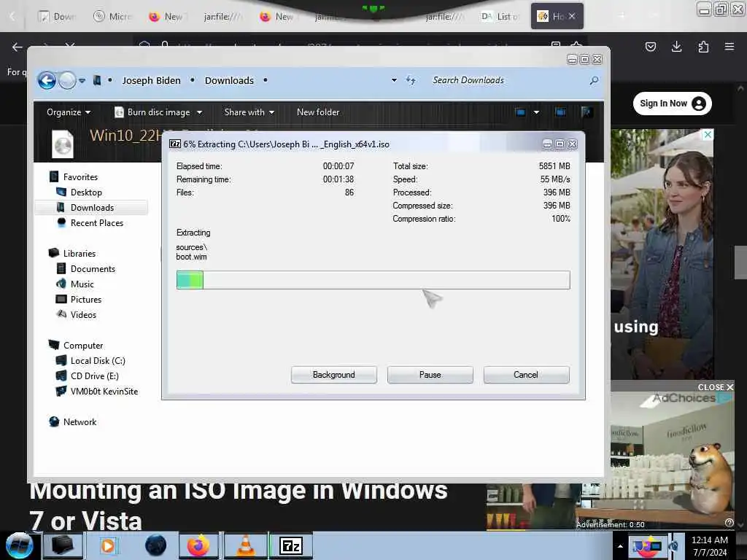Image resolution: width=747 pixels, height=560 pixels.
Task: Click the refresh icon in address bar
Action: click(x=411, y=80)
